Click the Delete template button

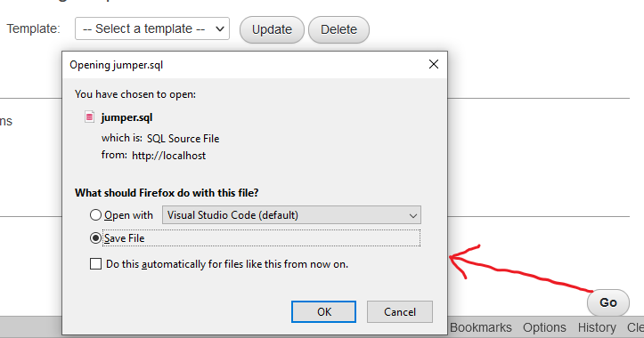[338, 29]
